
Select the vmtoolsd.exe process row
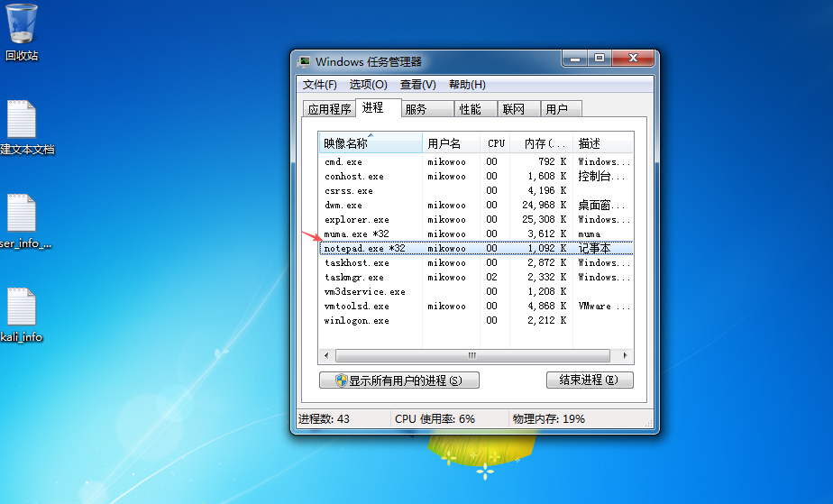tap(476, 306)
